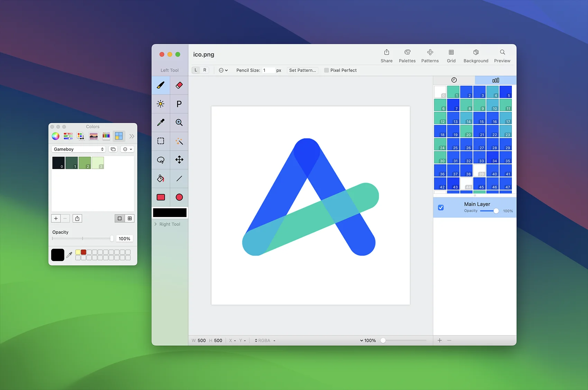Open the Background toolbar option

click(x=476, y=56)
